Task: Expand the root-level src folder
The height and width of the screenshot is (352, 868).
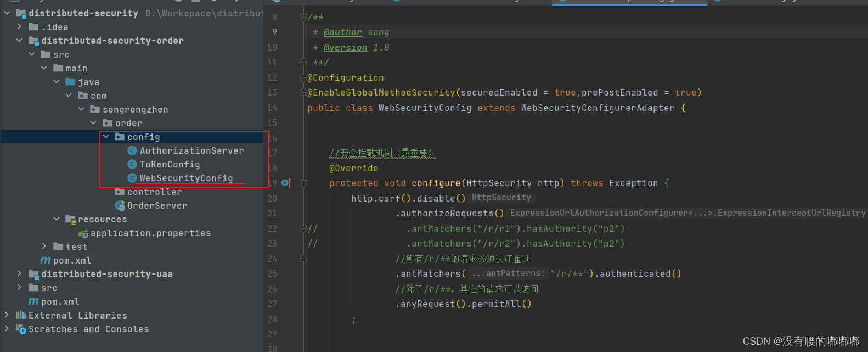Action: coord(20,287)
